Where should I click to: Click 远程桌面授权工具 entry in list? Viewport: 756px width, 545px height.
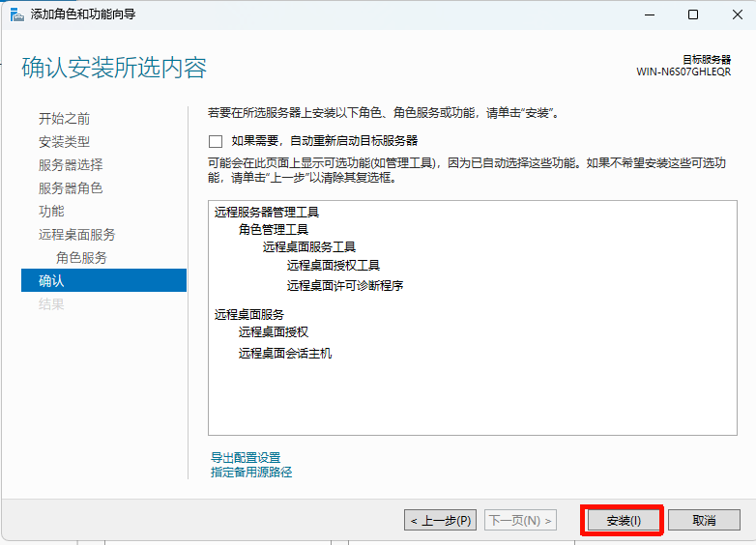click(x=333, y=265)
